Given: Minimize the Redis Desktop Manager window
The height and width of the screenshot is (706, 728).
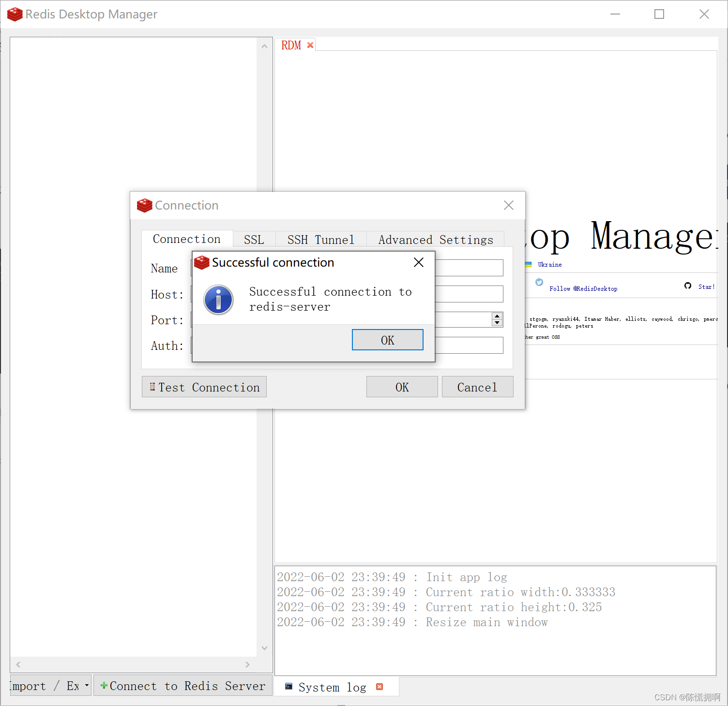Looking at the screenshot, I should pyautogui.click(x=615, y=14).
